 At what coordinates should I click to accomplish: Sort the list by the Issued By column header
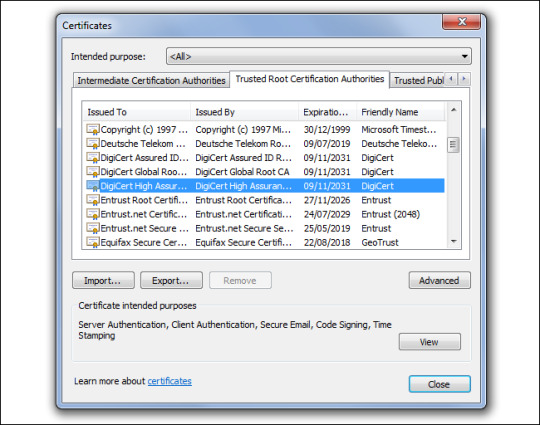pos(244,112)
